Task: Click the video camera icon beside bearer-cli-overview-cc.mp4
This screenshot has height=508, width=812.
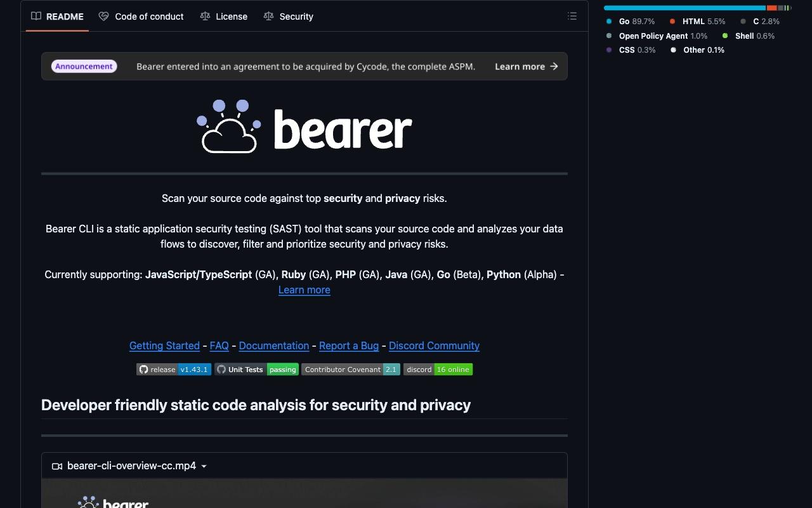Action: coord(57,466)
